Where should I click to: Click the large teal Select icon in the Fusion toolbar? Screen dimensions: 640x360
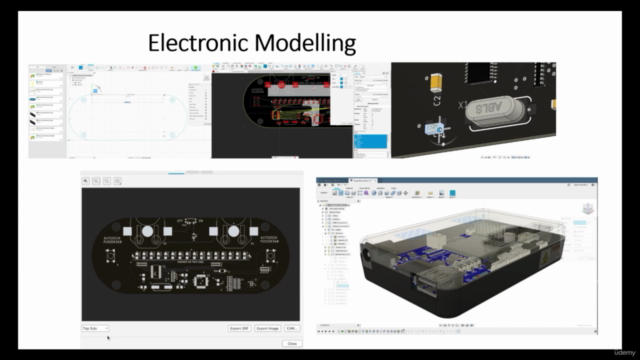[x=452, y=193]
